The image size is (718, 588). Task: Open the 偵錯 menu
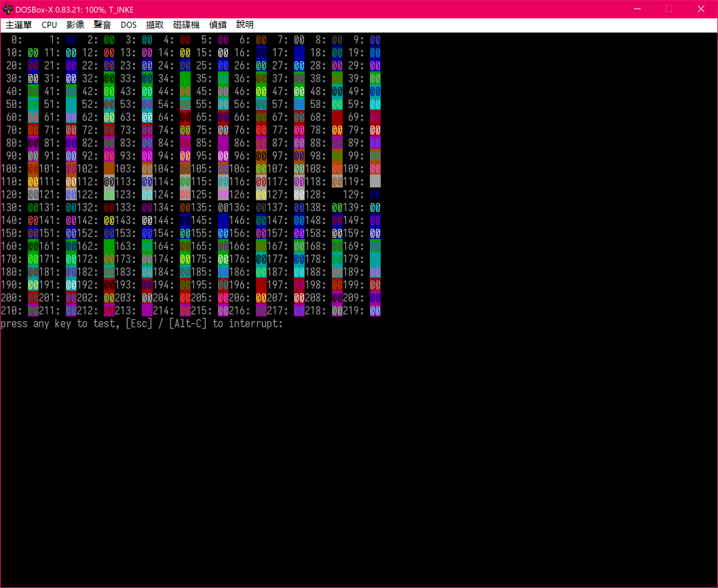(218, 25)
